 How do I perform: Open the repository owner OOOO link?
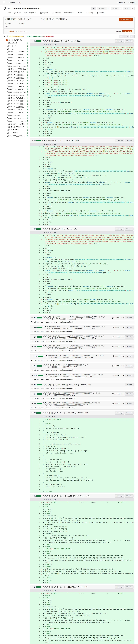[10, 8]
